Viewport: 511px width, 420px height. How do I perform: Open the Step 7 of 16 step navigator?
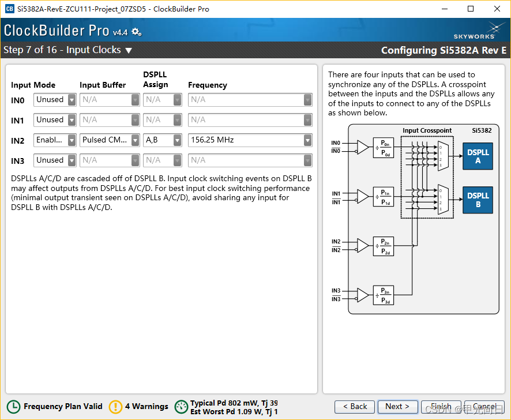128,50
